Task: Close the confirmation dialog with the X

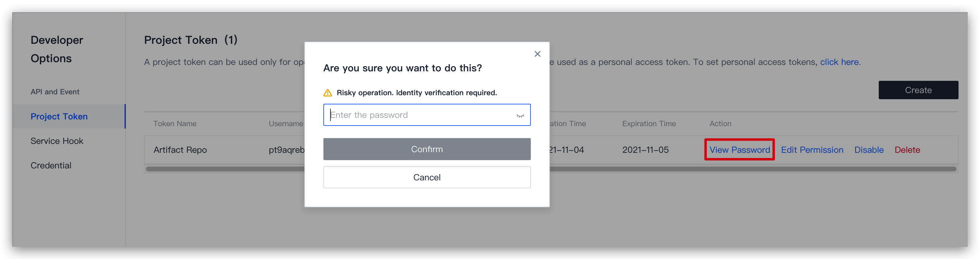Action: pos(537,54)
